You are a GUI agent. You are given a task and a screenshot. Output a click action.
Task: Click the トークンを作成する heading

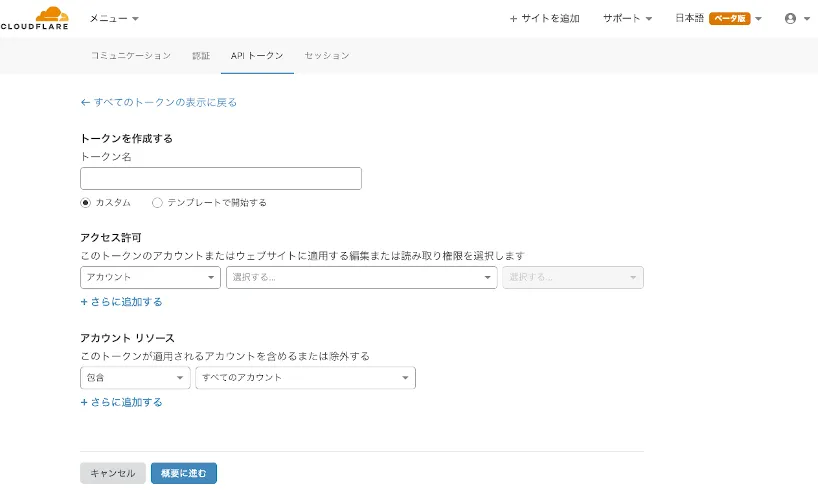(x=126, y=138)
